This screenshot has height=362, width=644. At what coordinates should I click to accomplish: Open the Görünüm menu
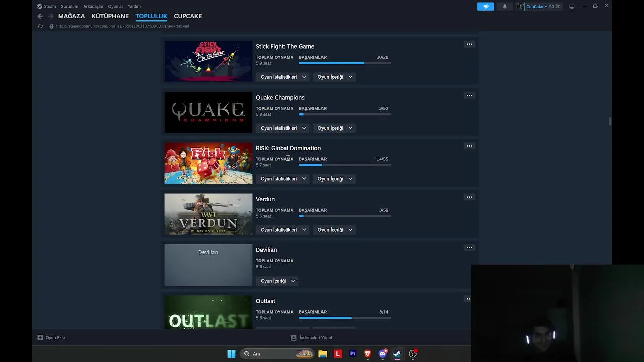click(69, 6)
